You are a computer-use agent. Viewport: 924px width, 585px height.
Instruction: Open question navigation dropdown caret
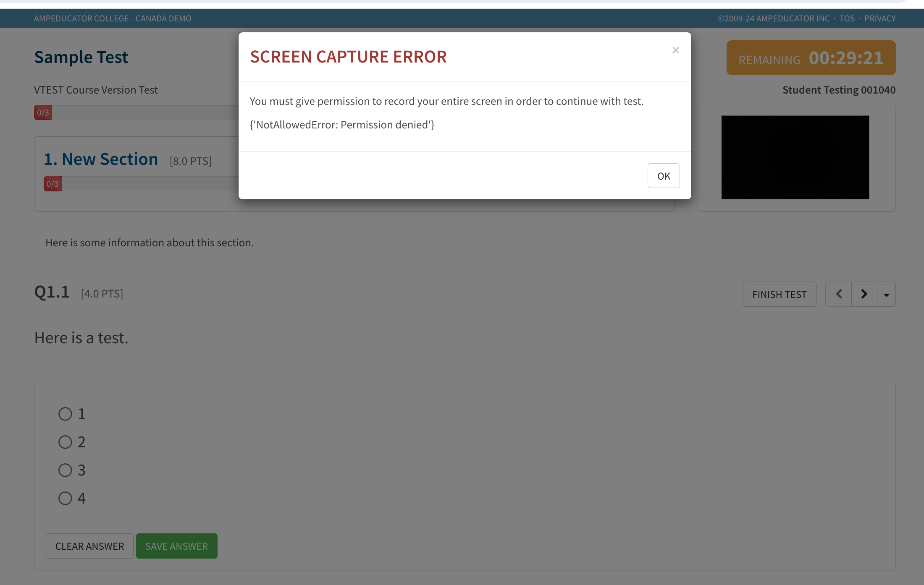point(886,295)
